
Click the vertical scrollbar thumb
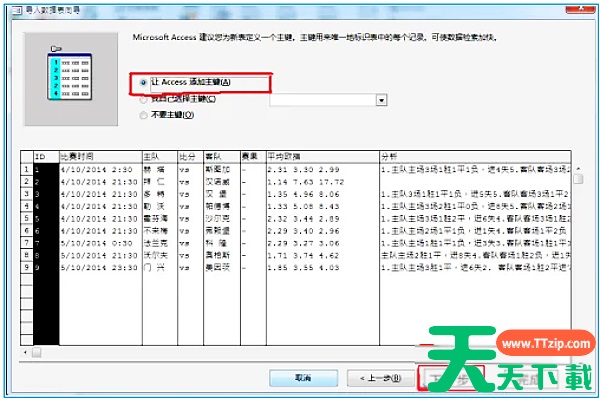[578, 179]
